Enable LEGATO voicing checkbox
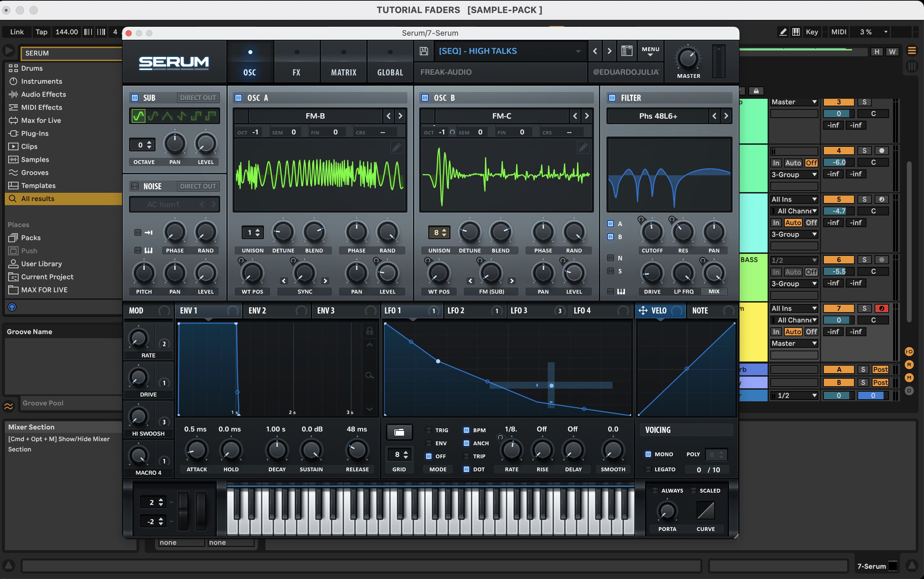924x579 pixels. (648, 469)
